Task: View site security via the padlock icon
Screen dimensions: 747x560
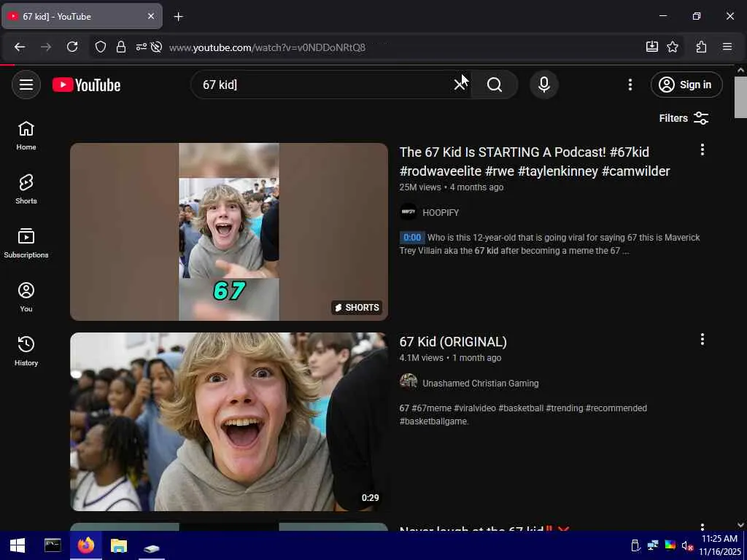Action: pos(121,47)
